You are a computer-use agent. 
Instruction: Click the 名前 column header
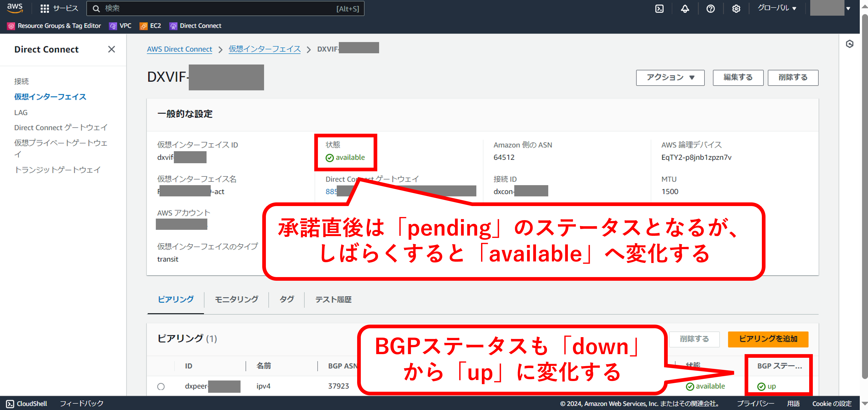[x=264, y=366]
